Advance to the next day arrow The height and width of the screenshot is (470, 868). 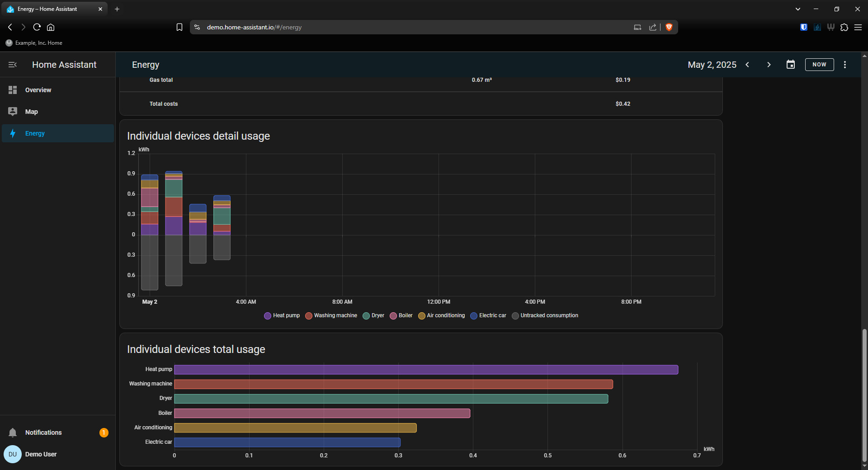769,65
